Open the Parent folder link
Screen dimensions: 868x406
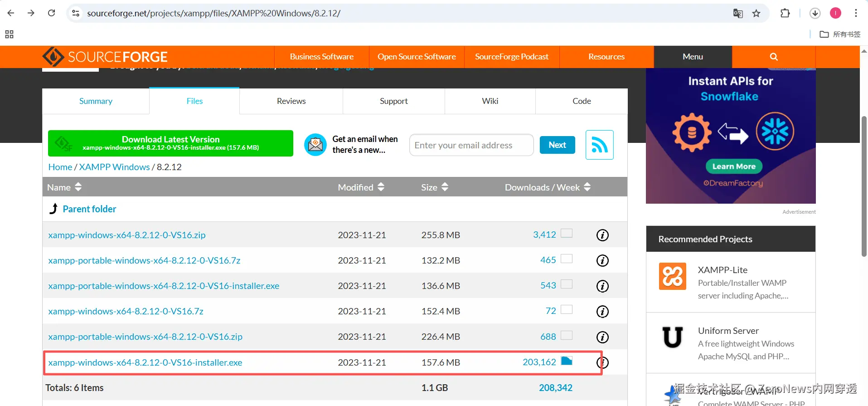[x=89, y=209]
